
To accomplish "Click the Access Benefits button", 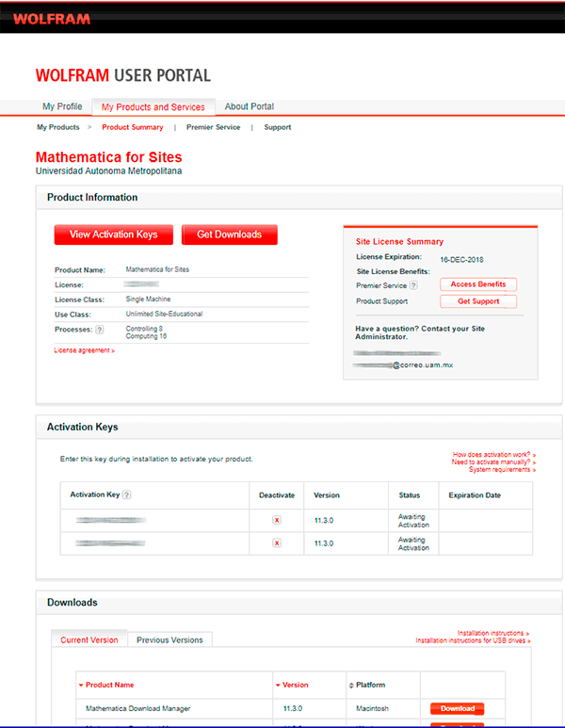I will (477, 284).
